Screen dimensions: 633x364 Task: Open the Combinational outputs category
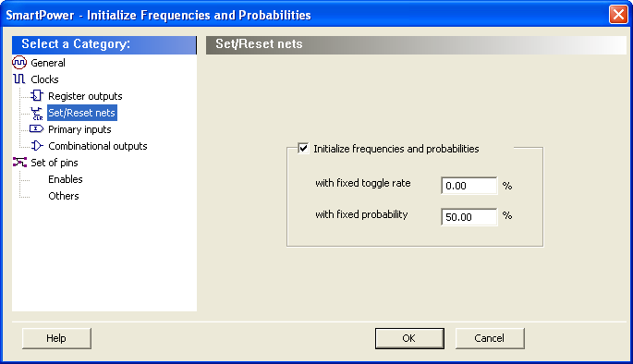pos(98,146)
